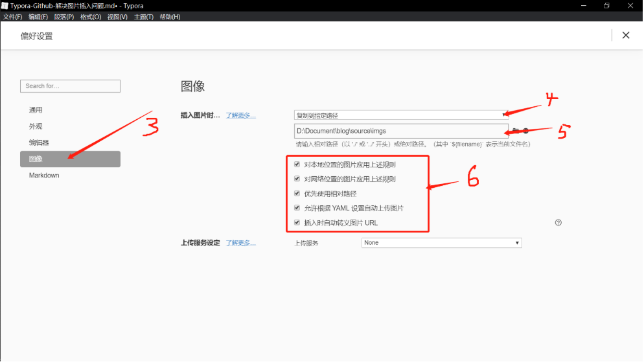Click the 上传服务设定 label
644x364 pixels.
tap(200, 243)
